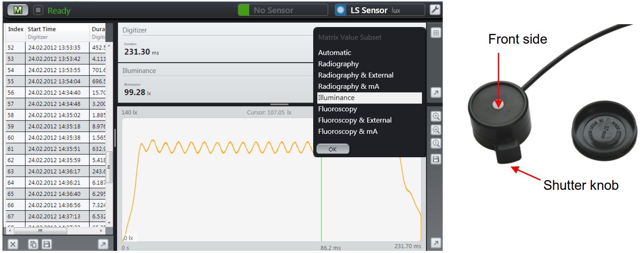Copy measurement data from the table
Screen dimensions: 644x253
click(x=33, y=244)
